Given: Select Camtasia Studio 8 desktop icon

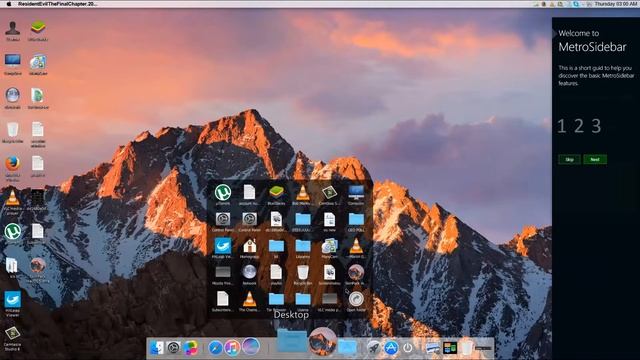Looking at the screenshot, I should 13,333.
